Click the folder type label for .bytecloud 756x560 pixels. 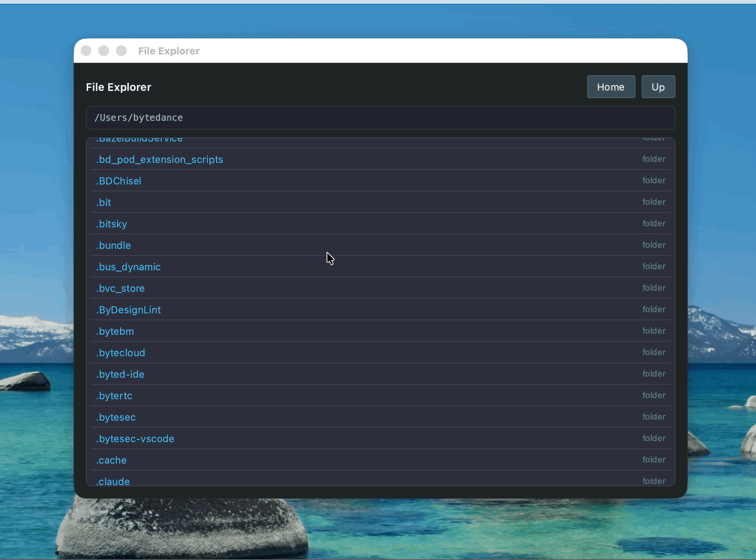654,352
